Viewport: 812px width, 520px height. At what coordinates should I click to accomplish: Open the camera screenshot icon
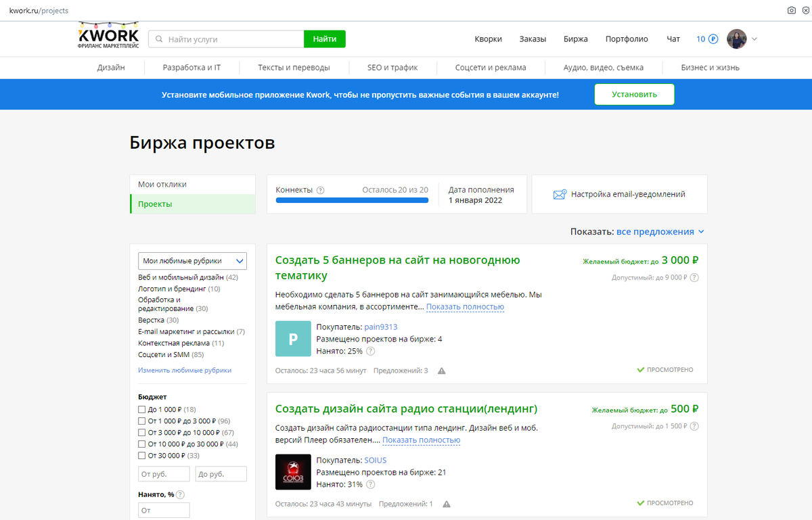click(x=792, y=10)
